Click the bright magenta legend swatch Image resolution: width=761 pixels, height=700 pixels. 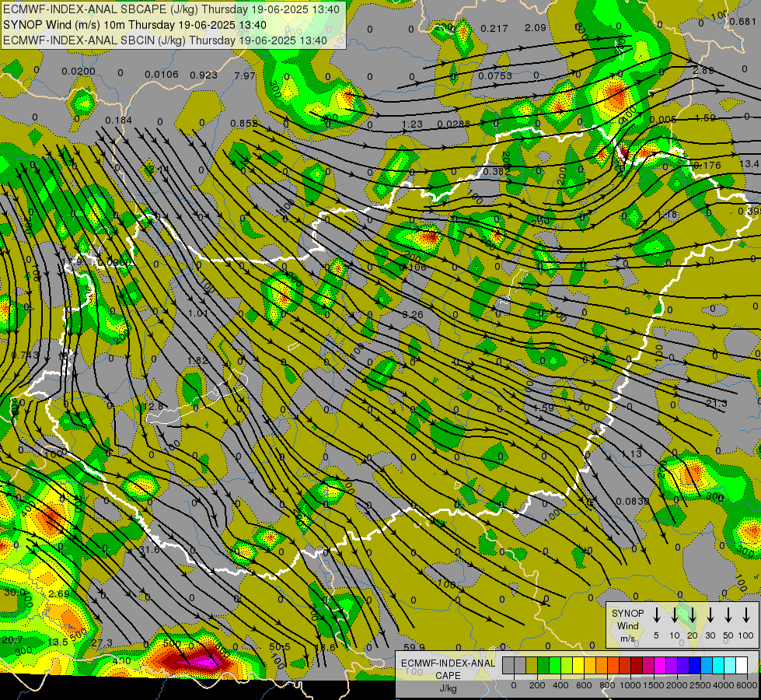coord(660,665)
